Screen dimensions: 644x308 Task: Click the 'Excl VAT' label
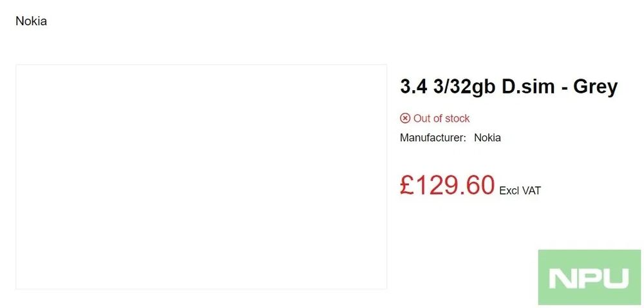pos(520,190)
